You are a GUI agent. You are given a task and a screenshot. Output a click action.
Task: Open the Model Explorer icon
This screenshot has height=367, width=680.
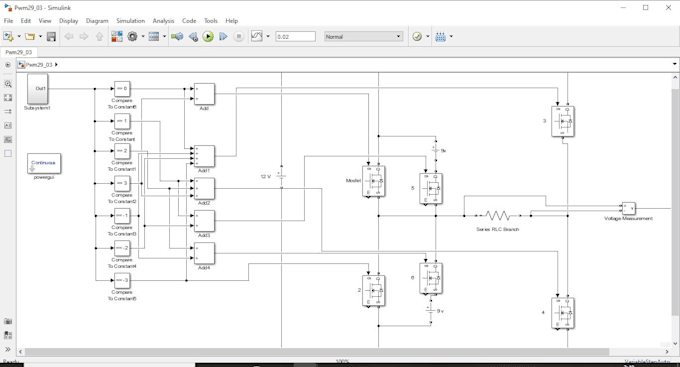pos(154,36)
